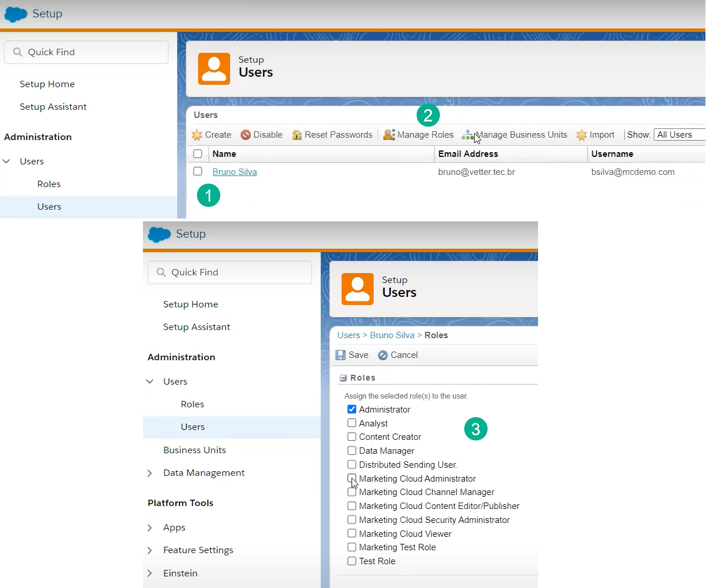706x588 pixels.
Task: Check the box next to Bruno Silva
Action: [x=198, y=171]
